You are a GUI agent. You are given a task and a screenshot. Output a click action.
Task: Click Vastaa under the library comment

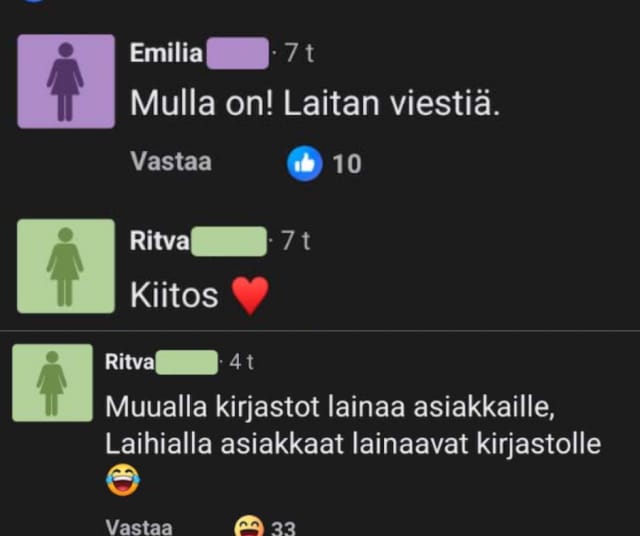[x=139, y=527]
